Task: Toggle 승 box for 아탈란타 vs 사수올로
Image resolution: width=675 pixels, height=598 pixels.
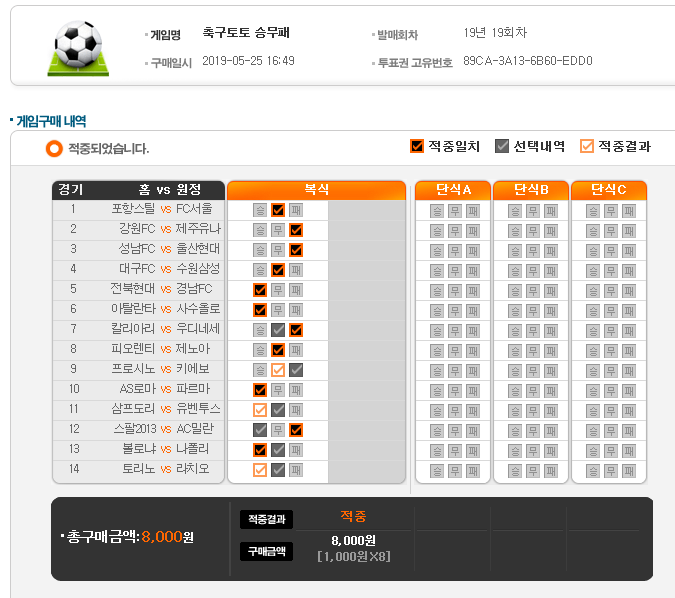Action: click(x=260, y=310)
